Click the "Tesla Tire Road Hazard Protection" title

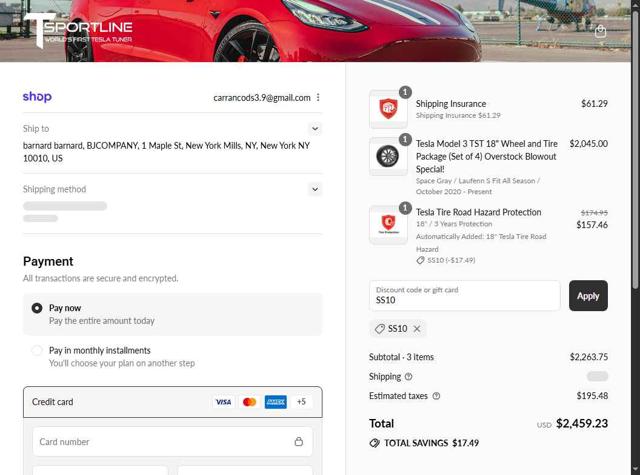[x=478, y=212]
